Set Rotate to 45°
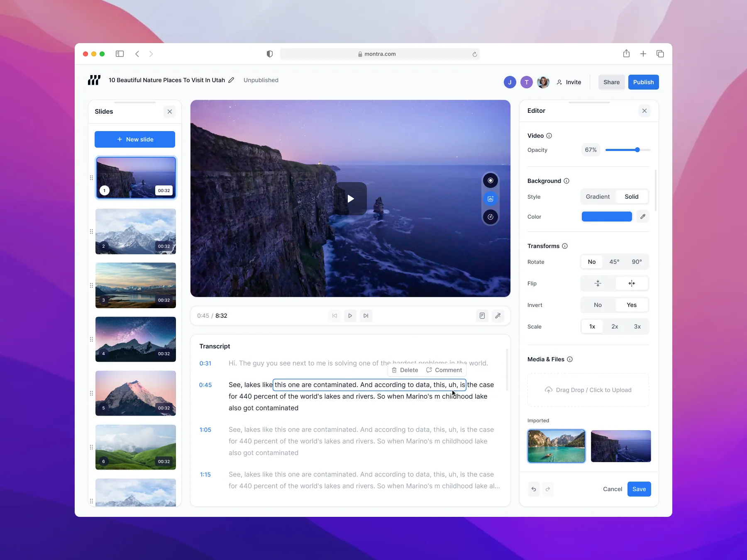 click(x=614, y=262)
